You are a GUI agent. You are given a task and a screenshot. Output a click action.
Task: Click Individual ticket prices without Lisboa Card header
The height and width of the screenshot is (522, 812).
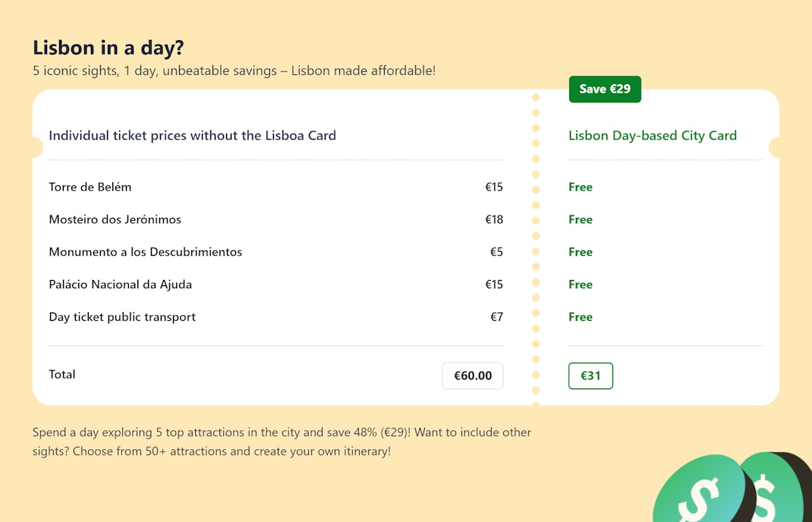pos(193,136)
